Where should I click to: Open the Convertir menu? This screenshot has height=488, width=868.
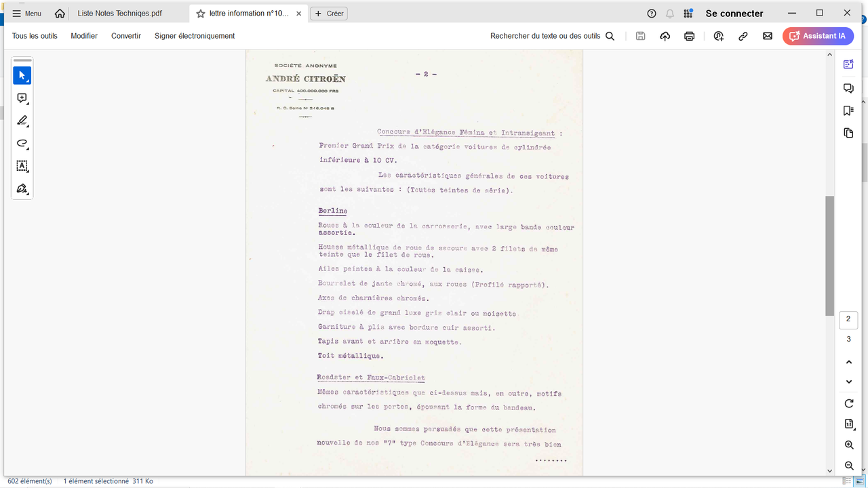point(126,36)
